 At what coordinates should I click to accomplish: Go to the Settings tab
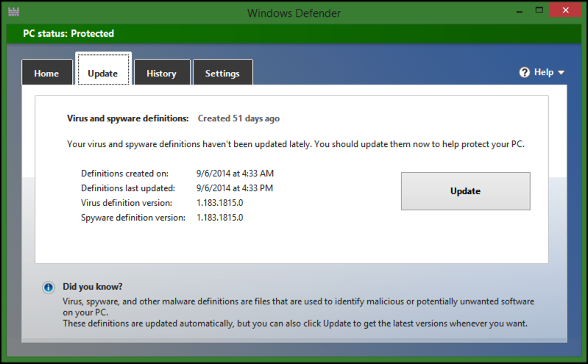(222, 72)
